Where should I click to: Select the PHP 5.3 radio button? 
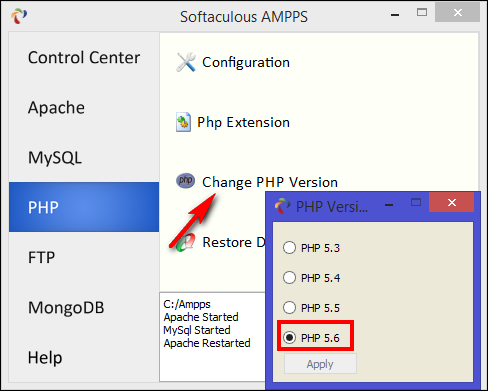pyautogui.click(x=289, y=248)
